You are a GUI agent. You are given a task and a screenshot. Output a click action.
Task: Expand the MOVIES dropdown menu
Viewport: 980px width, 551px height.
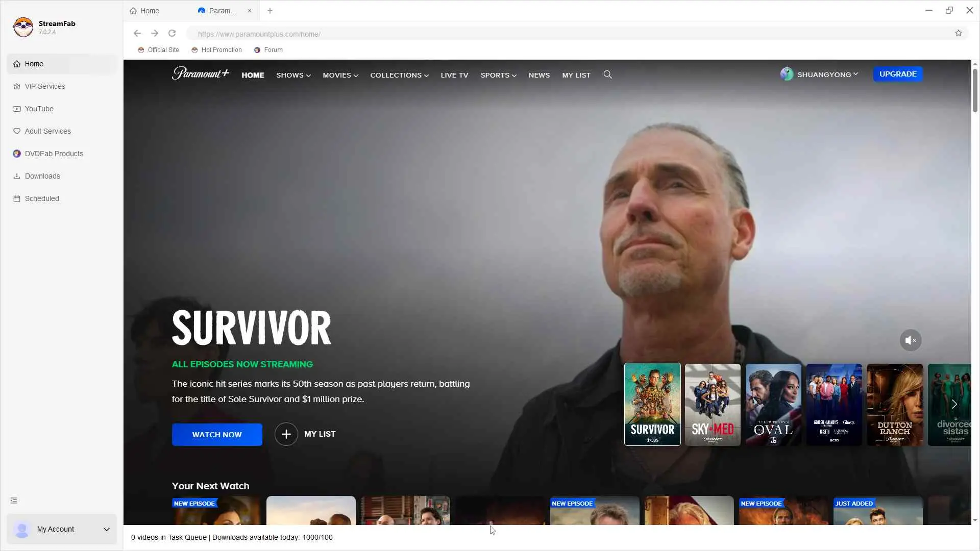340,75
